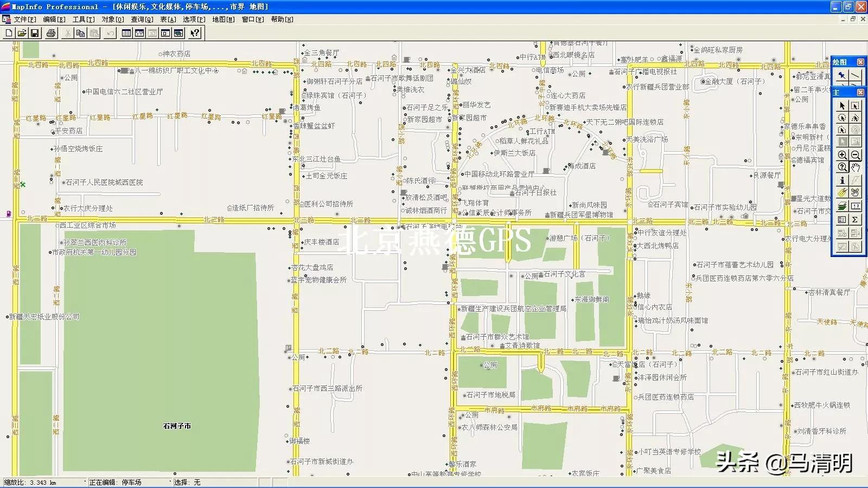Viewport: 868px width, 488px height.
Task: Choose the Marquee Select rectangle tool
Action: click(x=855, y=106)
